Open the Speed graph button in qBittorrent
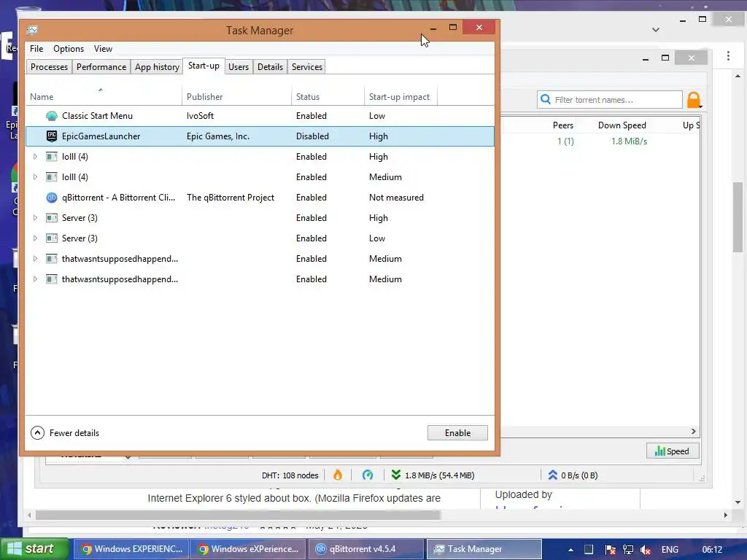Image resolution: width=747 pixels, height=560 pixels. click(x=672, y=451)
